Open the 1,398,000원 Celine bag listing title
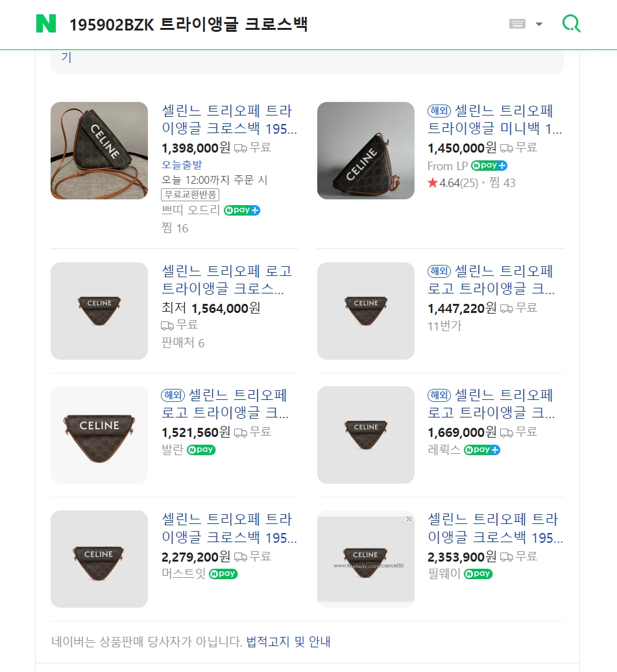Image resolution: width=617 pixels, height=672 pixels. (x=229, y=119)
